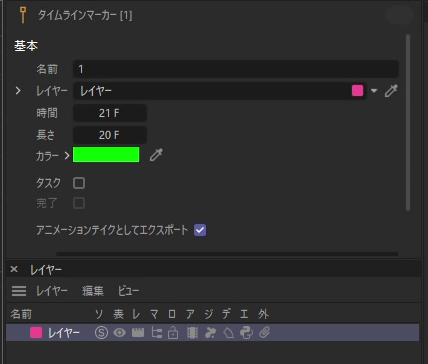Toggle the expressions Python icon for レイヤー
Image resolution: width=428 pixels, height=364 pixels.
246,333
